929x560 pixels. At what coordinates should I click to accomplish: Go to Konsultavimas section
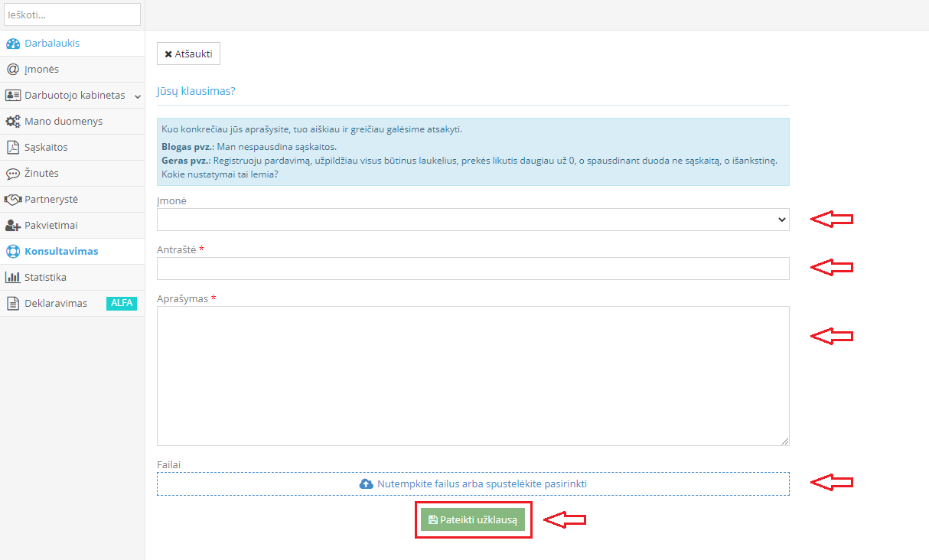tap(61, 252)
